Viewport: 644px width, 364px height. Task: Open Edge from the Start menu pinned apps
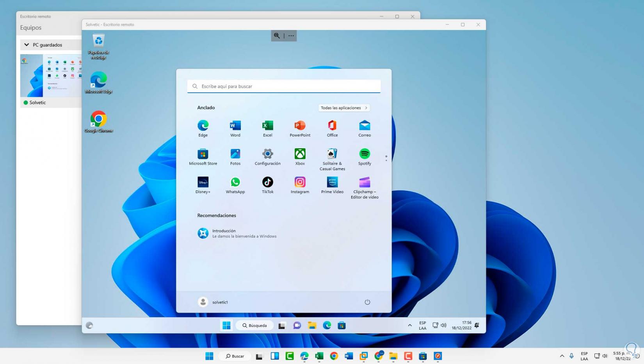coord(203,128)
